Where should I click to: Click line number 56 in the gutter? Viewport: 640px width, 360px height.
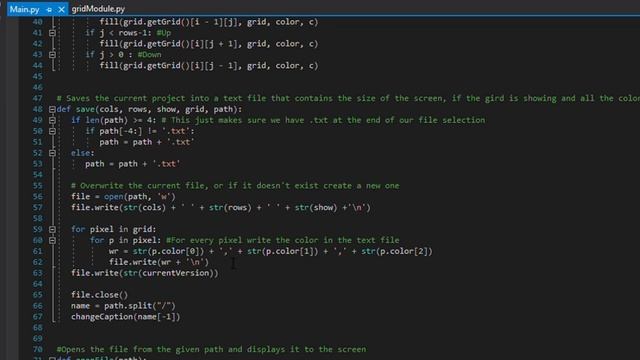coord(38,197)
